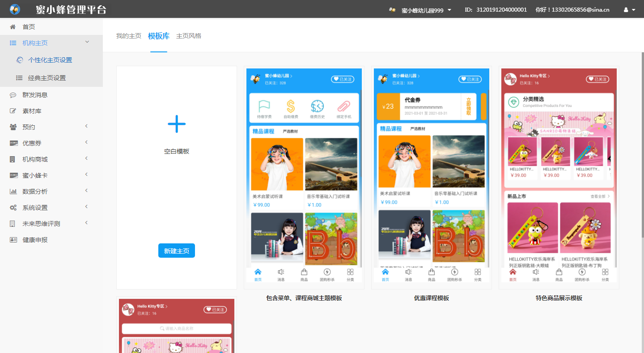Click 分类 icon in 优惠课程模板 preview
Viewport: 644px width, 353px height.
478,272
